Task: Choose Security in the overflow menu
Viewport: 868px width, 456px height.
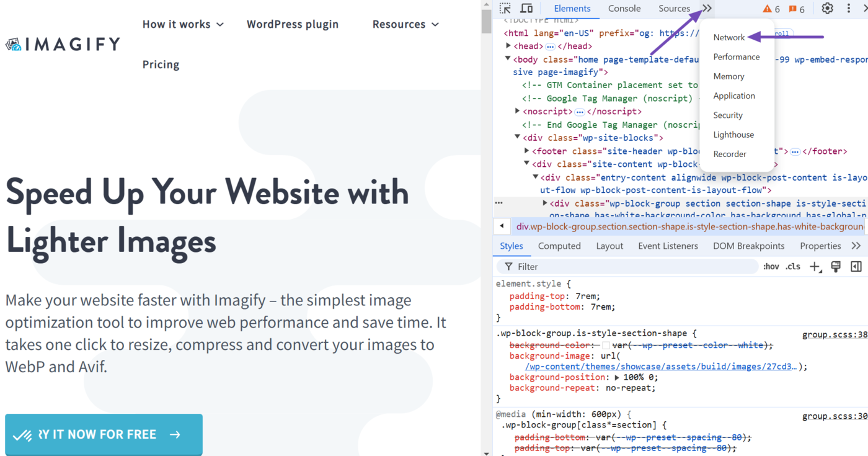Action: (728, 115)
